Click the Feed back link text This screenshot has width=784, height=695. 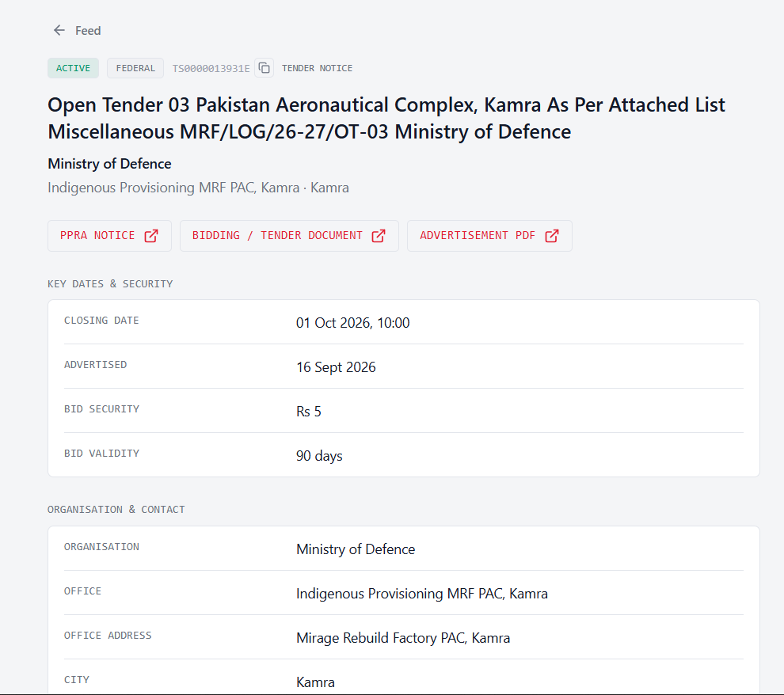tap(88, 31)
